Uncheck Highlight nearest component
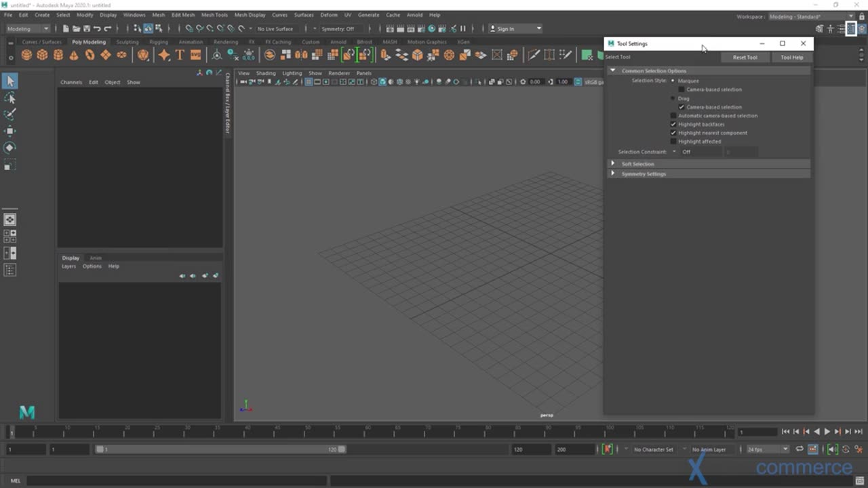This screenshot has width=868, height=488. pos(673,133)
